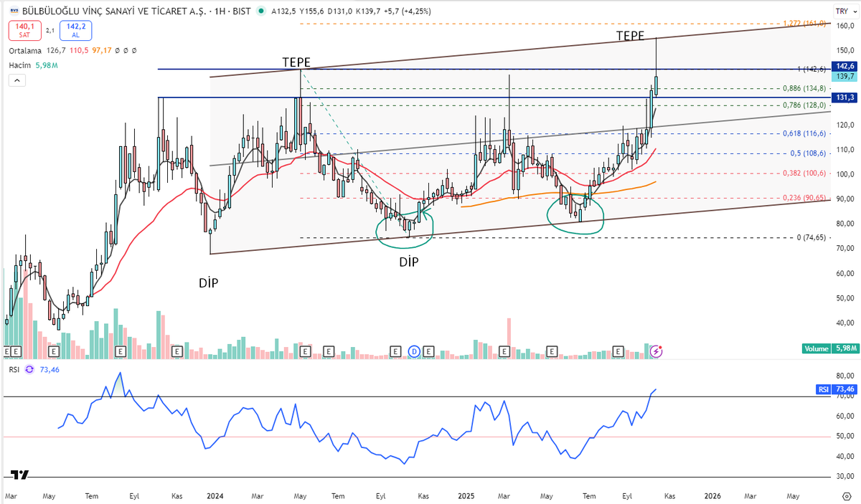This screenshot has width=861, height=504.
Task: Select the Hacim volume indicator legend
Action: click(19, 65)
